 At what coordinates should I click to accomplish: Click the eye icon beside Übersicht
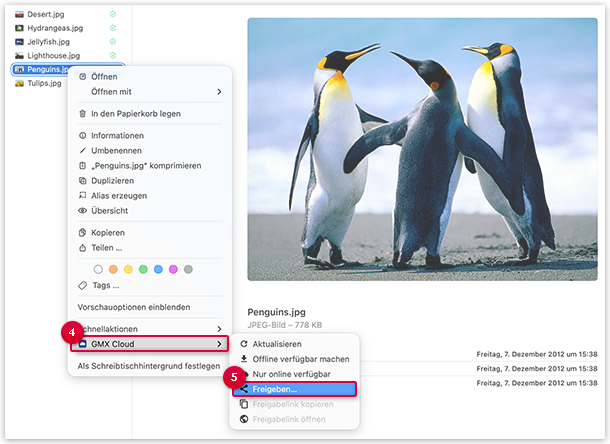pyautogui.click(x=82, y=211)
